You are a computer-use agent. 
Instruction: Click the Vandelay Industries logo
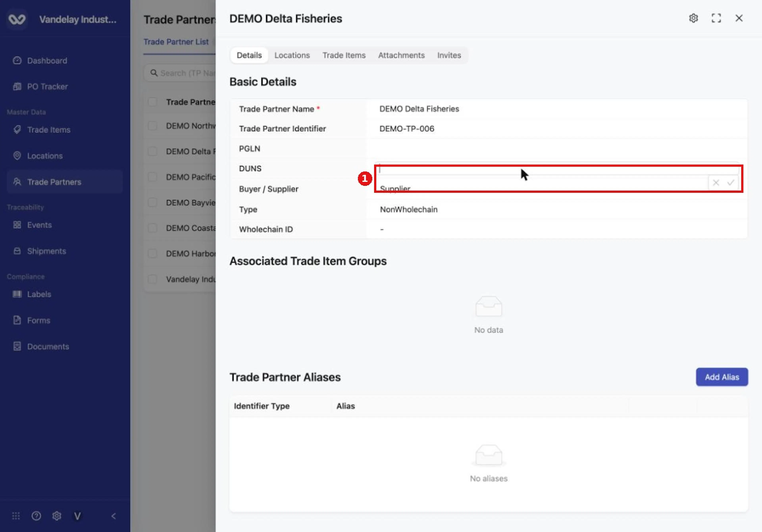point(17,19)
